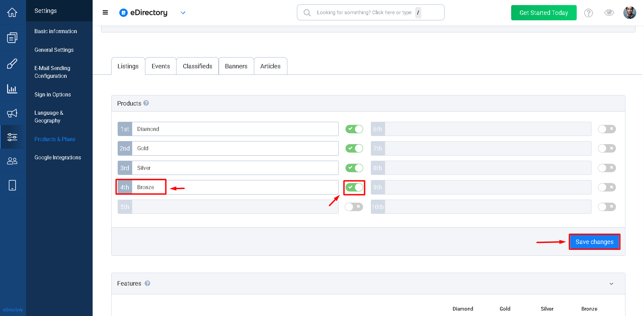
Task: Enable the 8th product switch
Action: tap(607, 168)
